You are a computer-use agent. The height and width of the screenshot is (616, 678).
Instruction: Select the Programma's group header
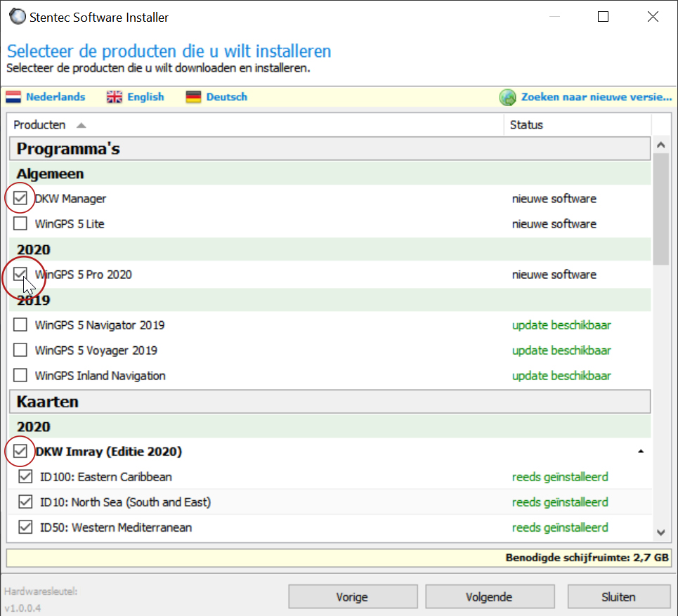pos(330,149)
